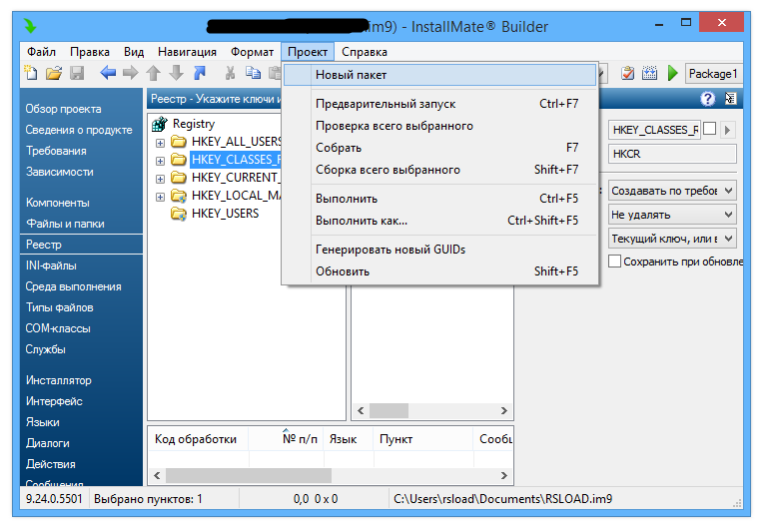The height and width of the screenshot is (532, 784).
Task: Expand the HKEY_ALL_USERS tree node
Action: click(160, 143)
